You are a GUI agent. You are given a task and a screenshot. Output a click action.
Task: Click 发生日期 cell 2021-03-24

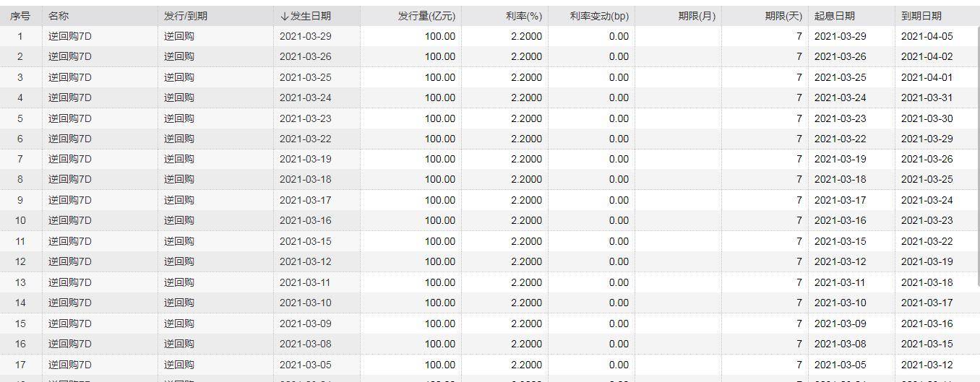(x=306, y=97)
